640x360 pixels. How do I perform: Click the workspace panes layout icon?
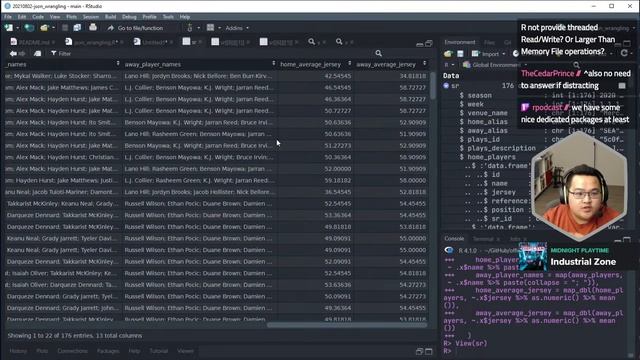(x=210, y=28)
